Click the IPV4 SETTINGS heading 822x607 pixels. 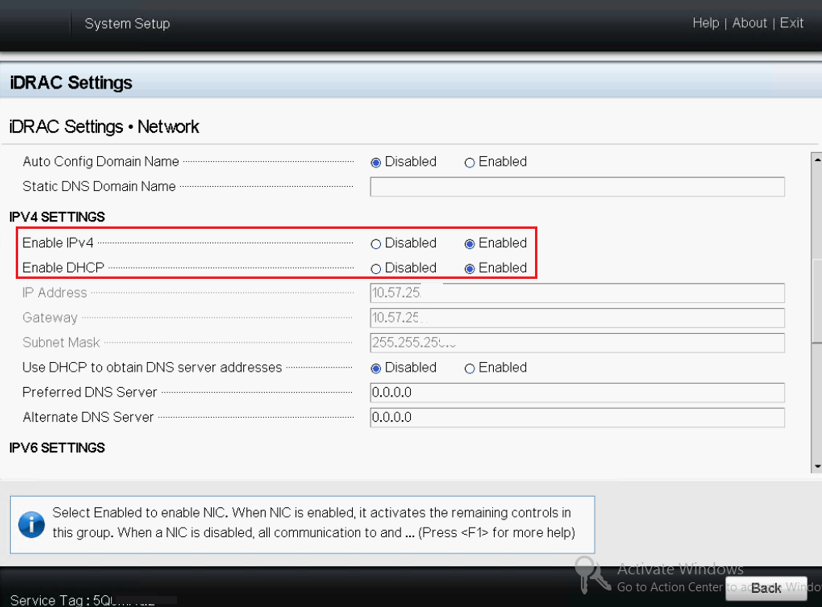[57, 217]
